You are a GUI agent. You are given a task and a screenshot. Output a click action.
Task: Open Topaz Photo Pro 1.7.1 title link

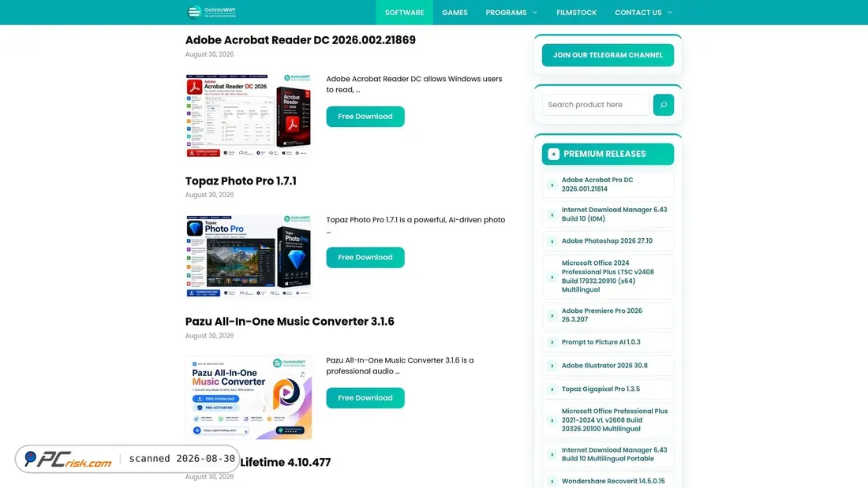[241, 181]
